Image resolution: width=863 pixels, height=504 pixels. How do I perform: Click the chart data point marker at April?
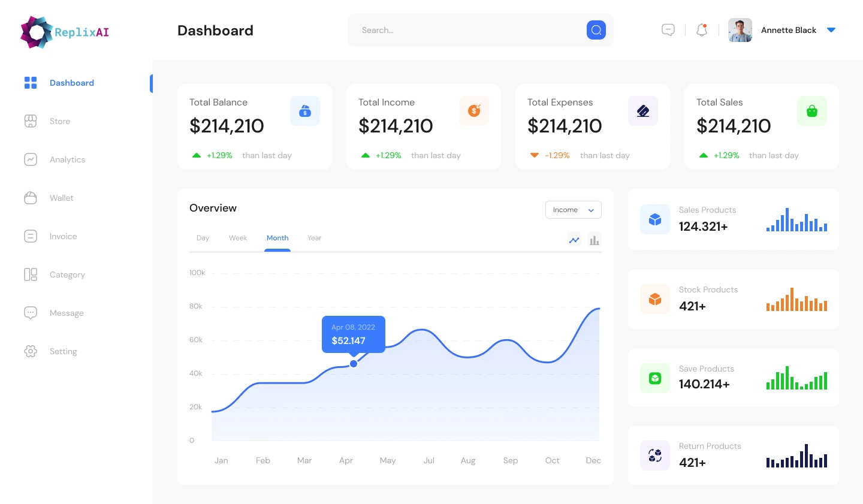pos(354,364)
